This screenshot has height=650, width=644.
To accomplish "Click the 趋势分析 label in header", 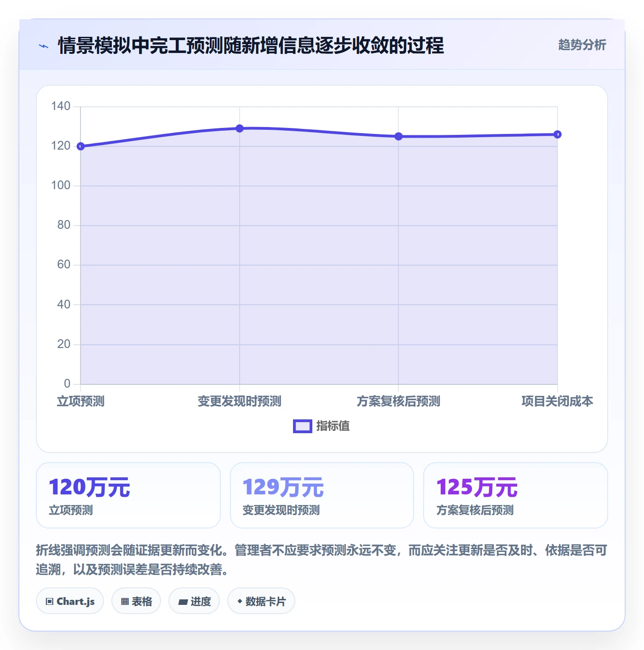I will [x=582, y=45].
